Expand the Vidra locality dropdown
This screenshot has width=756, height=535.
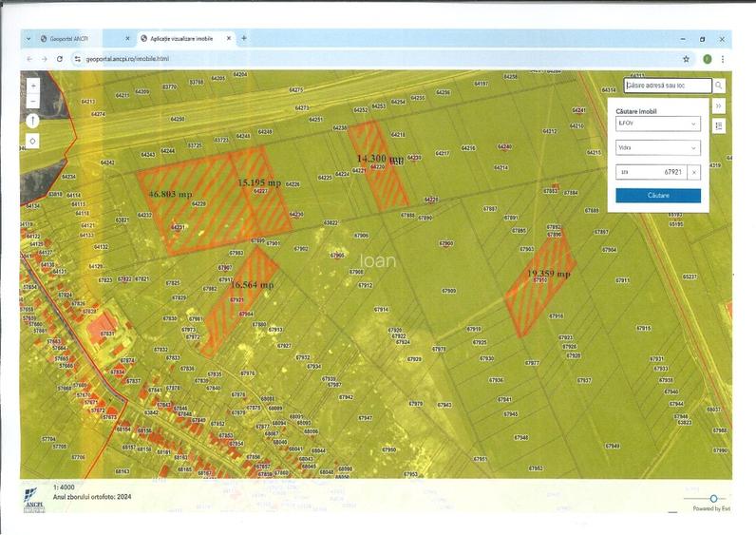click(656, 148)
